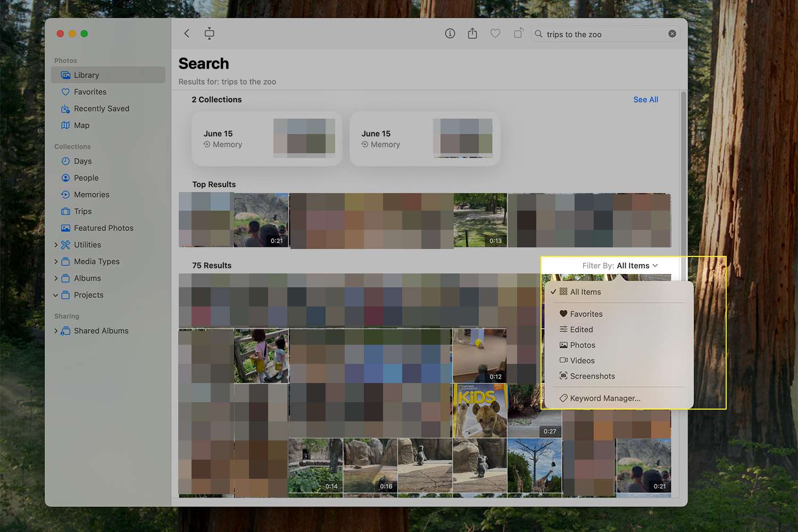
Task: Clear the search field text
Action: coord(672,34)
